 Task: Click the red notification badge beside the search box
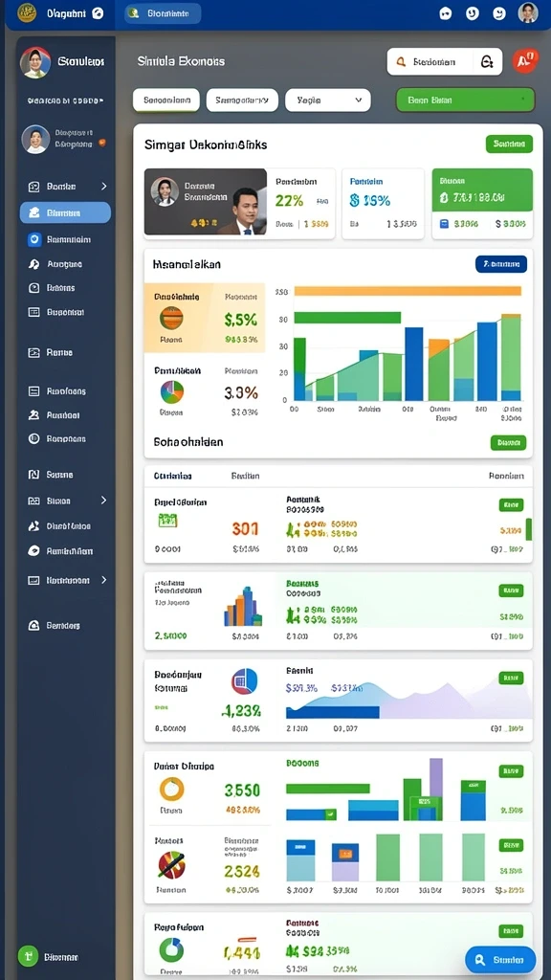click(x=525, y=60)
